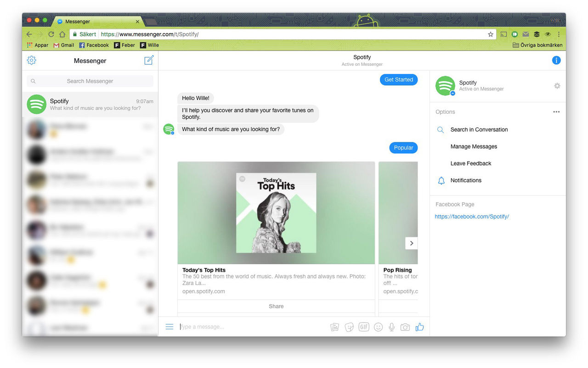The width and height of the screenshot is (588, 368).
Task: Click Spotify avatar beside chat message
Action: point(169,129)
